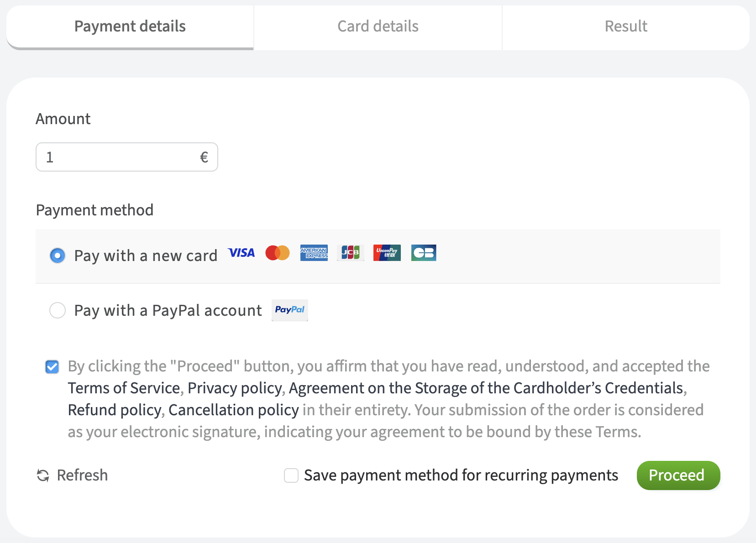Image resolution: width=756 pixels, height=543 pixels.
Task: Switch to the Result tab
Action: [625, 26]
